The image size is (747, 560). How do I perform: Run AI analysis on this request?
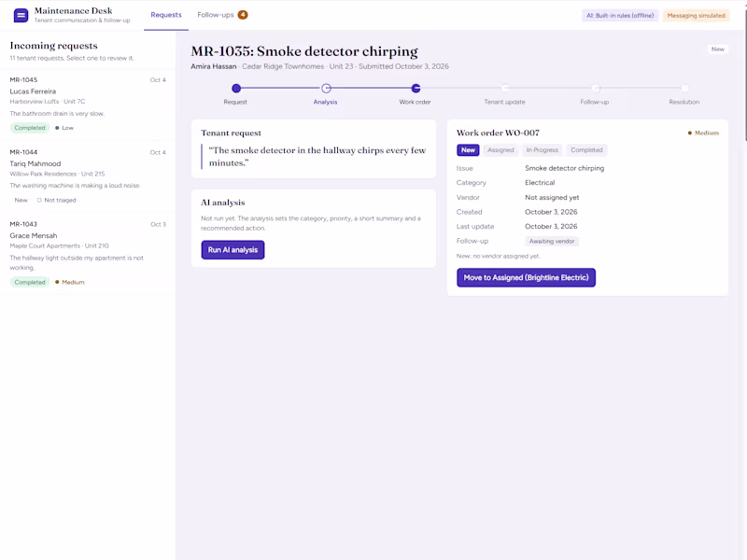coord(233,250)
